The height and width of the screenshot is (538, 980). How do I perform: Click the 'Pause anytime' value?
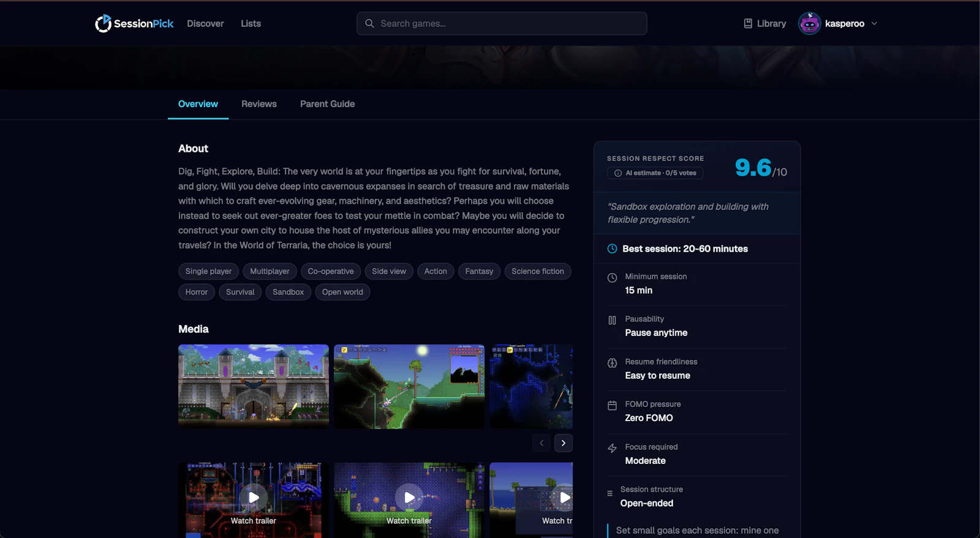pos(656,333)
